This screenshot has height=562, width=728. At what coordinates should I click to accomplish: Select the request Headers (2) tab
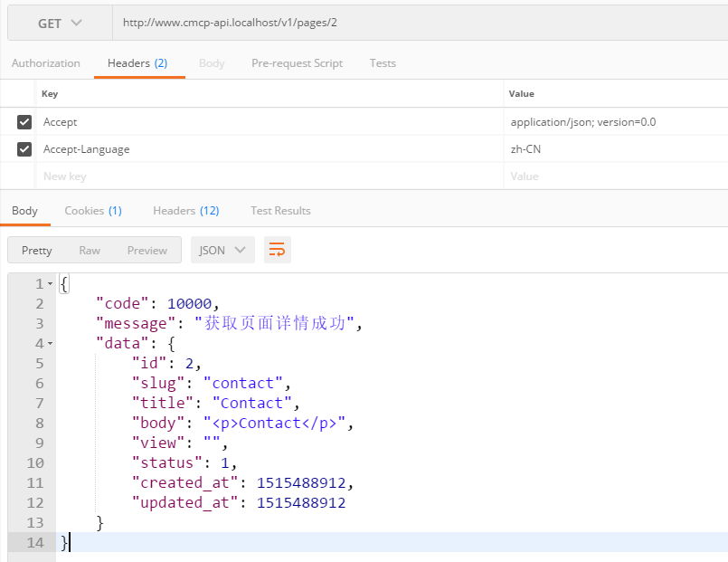[137, 63]
